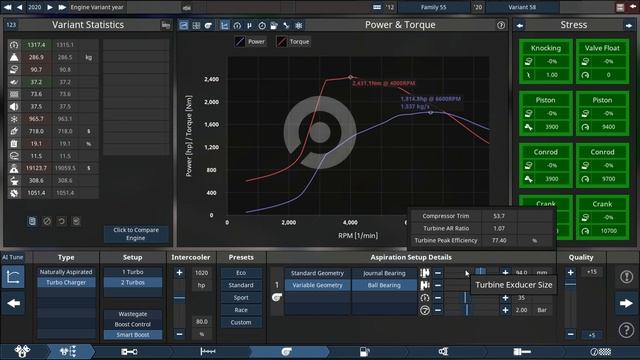This screenshot has height=360, width=640.
Task: Click the intercooler vertical slider handle
Action: click(x=179, y=298)
